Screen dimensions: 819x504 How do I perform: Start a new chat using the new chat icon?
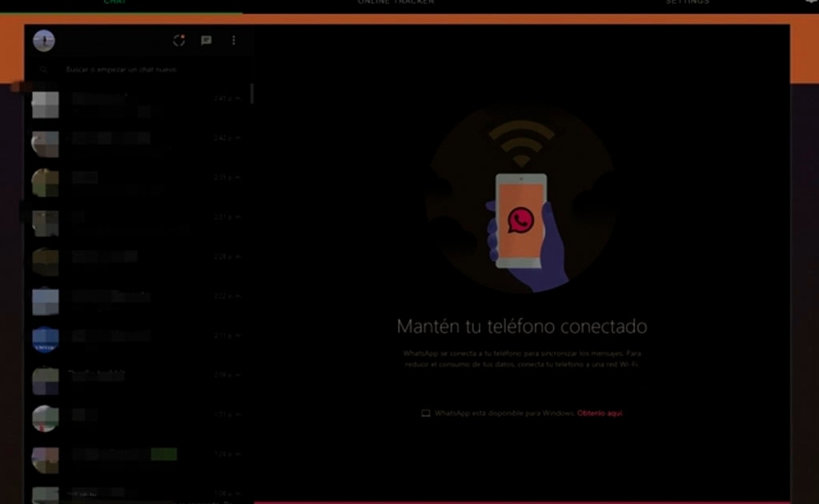(x=207, y=40)
